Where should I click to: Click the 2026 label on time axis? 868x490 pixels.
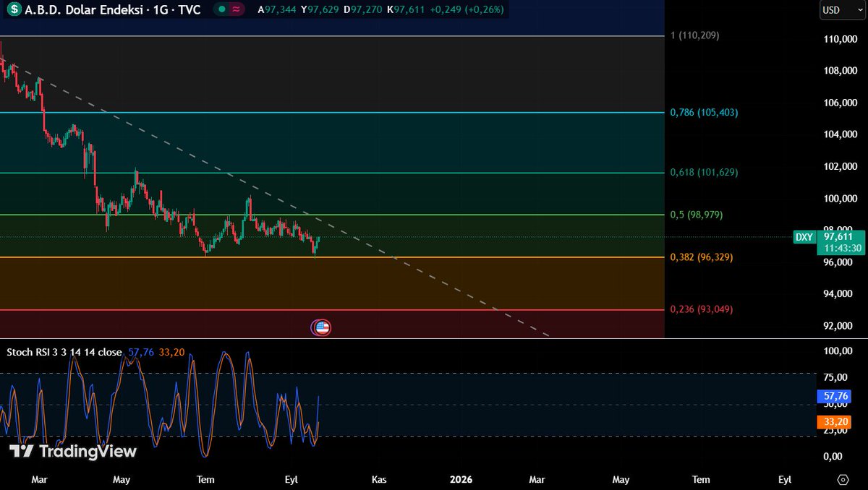(x=461, y=479)
